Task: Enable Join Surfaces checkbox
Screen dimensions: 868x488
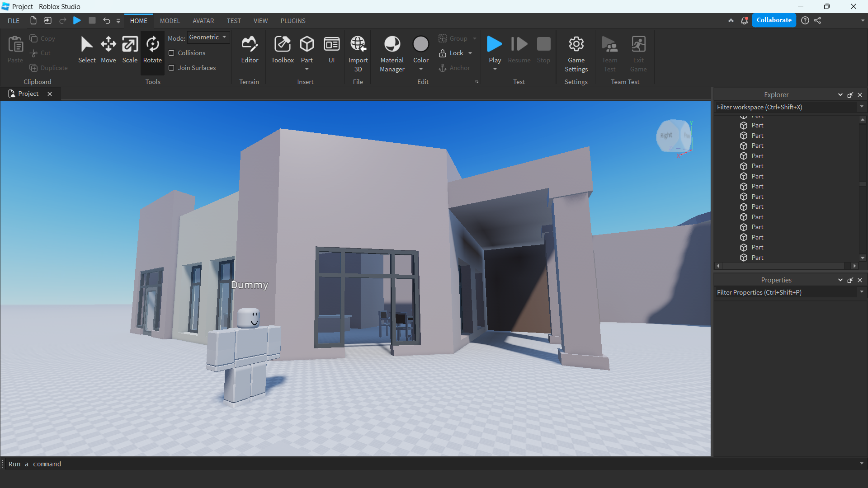Action: (171, 68)
